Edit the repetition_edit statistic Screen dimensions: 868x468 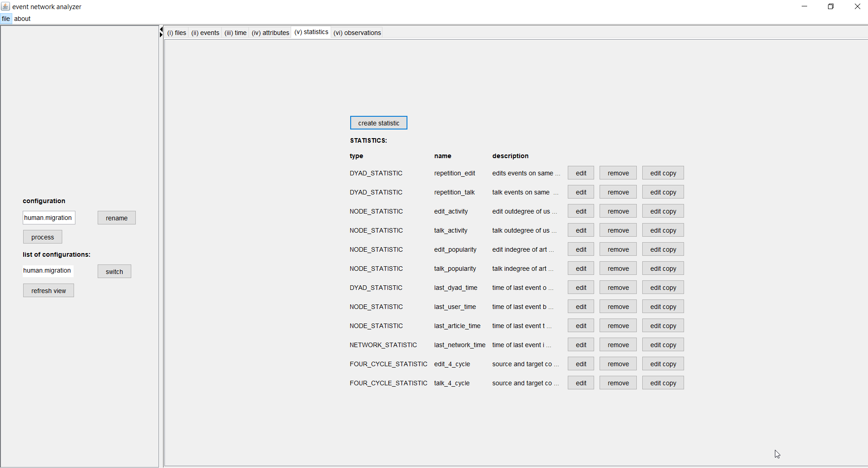(581, 173)
